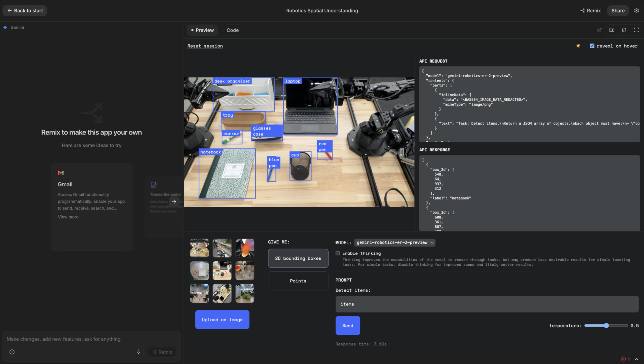Adjust the temperature slider handle
644x364 pixels.
click(606, 325)
